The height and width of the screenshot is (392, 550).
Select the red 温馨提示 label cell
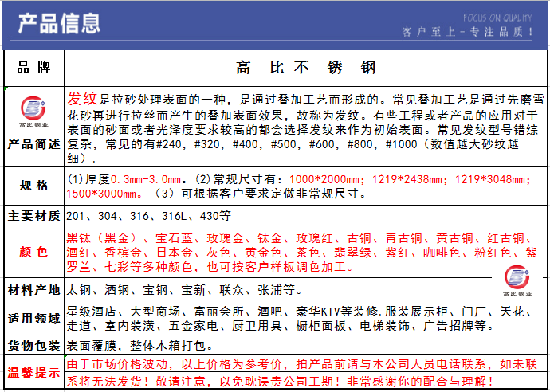pyautogui.click(x=34, y=373)
